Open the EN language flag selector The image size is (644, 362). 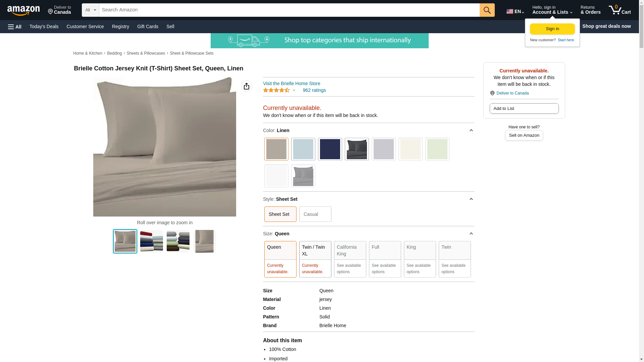click(515, 11)
